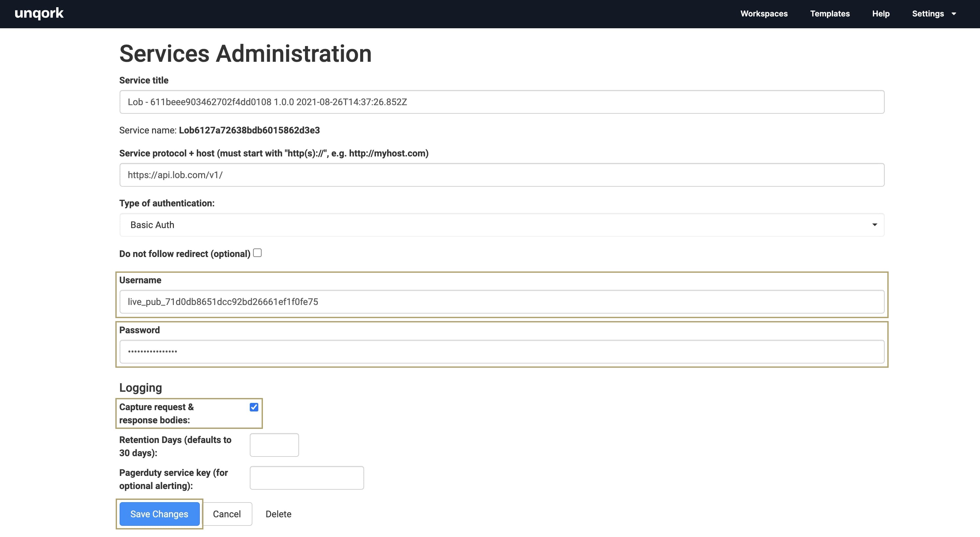Click the Service title input field
The width and height of the screenshot is (980, 537).
point(502,102)
